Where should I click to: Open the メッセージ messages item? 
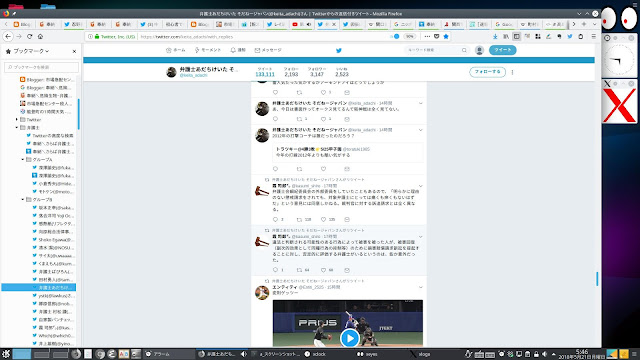(268, 50)
